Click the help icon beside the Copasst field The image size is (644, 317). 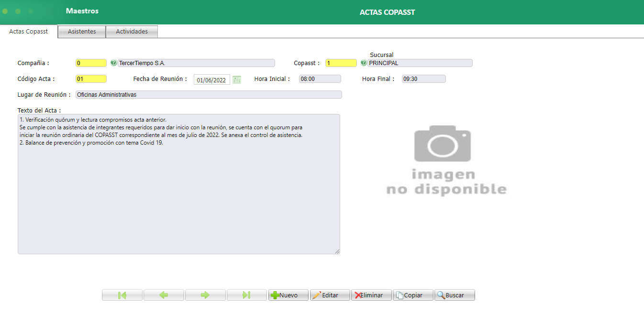(x=365, y=63)
